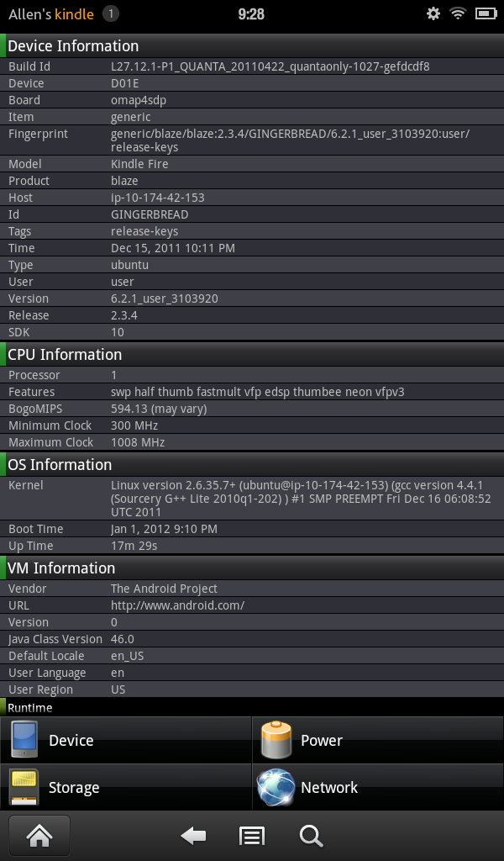Image resolution: width=504 pixels, height=861 pixels.
Task: Switch to the Network tab label
Action: [329, 788]
